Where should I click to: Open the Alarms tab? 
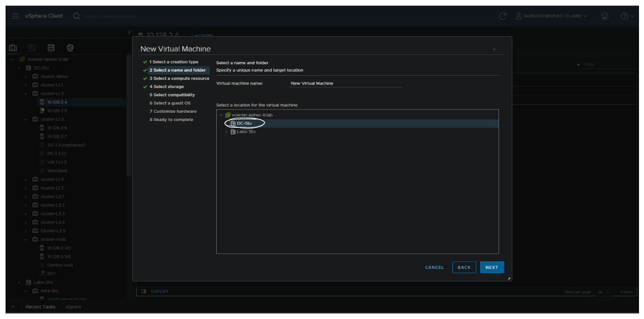click(73, 307)
